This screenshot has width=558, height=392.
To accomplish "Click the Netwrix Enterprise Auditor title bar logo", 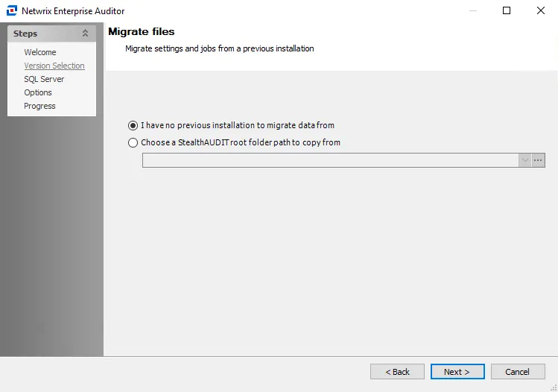I will [x=11, y=10].
